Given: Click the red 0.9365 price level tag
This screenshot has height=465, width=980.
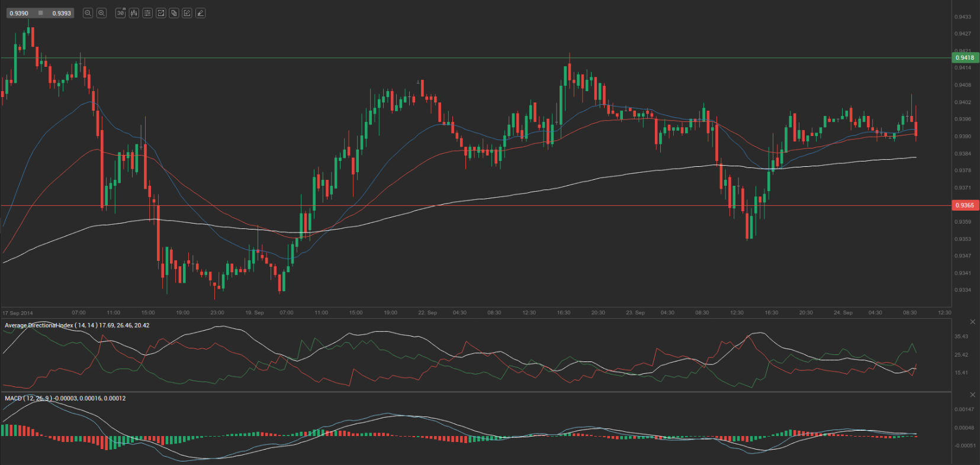Looking at the screenshot, I should 965,205.
